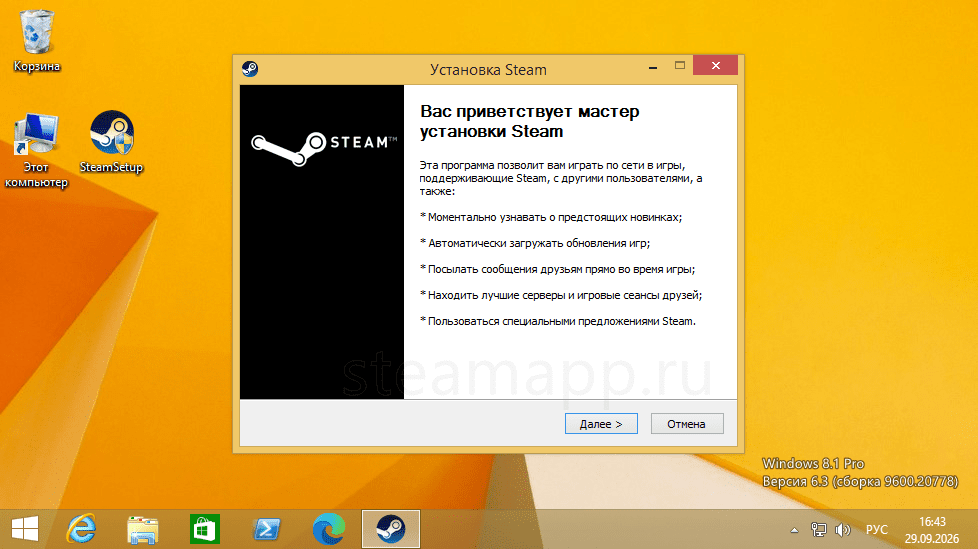Click the line Моментально узнавать о предстоящих новинках

[x=551, y=217]
